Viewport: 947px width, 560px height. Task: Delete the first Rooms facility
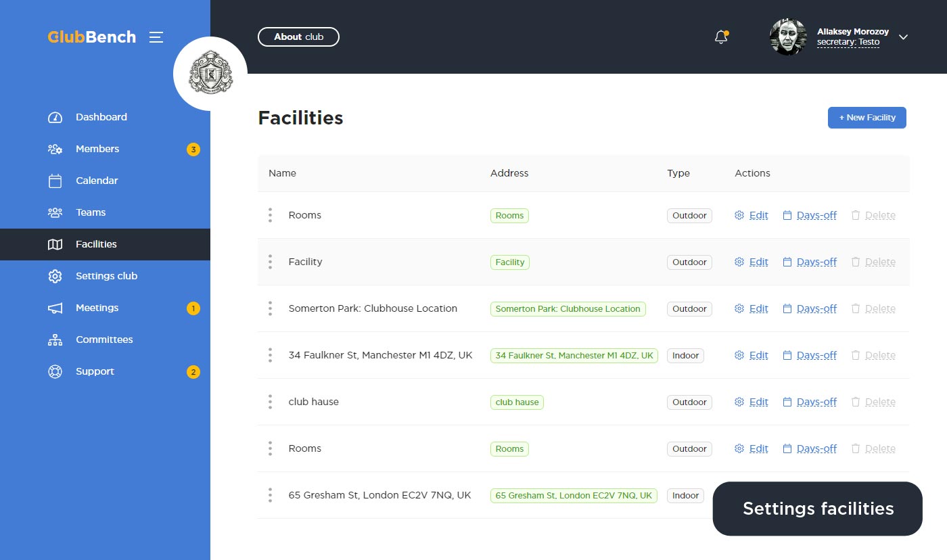873,215
